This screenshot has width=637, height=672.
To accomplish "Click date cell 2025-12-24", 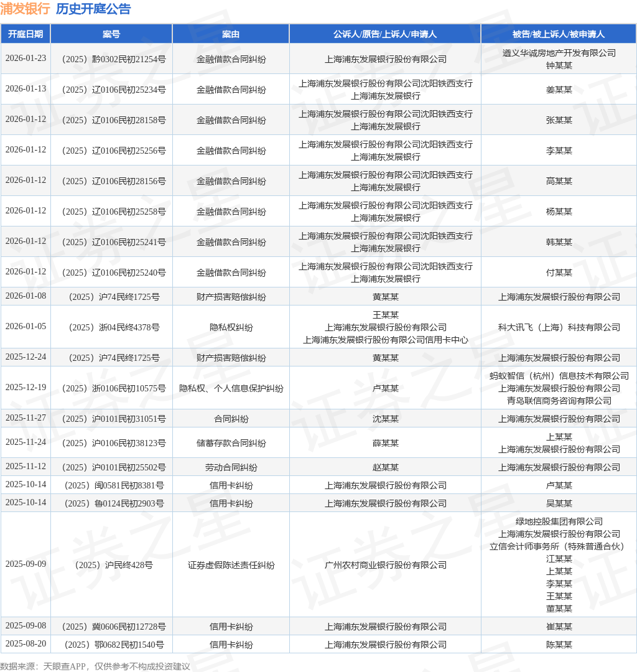I will [26, 357].
